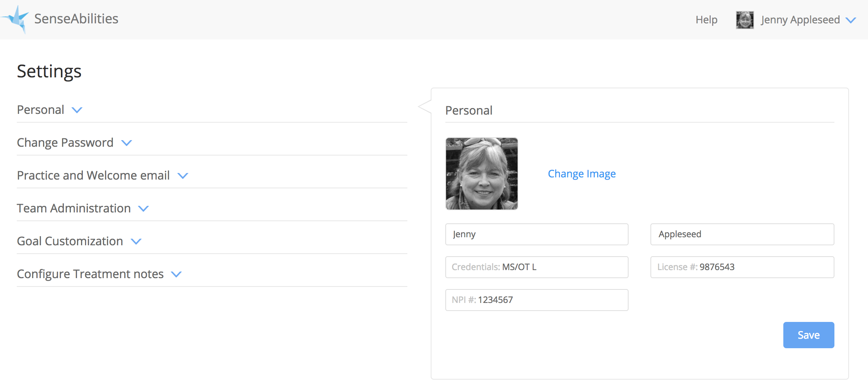Image resolution: width=868 pixels, height=392 pixels.
Task: Open the Team Administration section
Action: click(74, 208)
